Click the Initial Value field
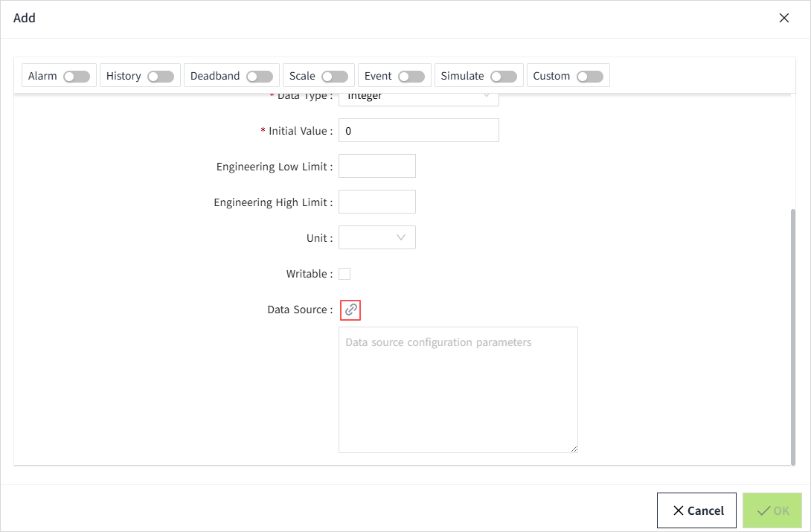Viewport: 811px width, 532px height. tap(419, 130)
